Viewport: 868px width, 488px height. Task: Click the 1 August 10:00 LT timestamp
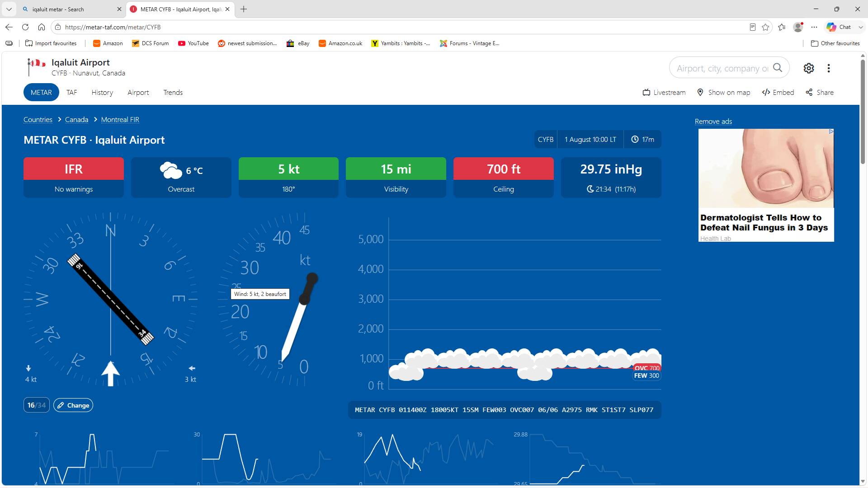point(590,140)
